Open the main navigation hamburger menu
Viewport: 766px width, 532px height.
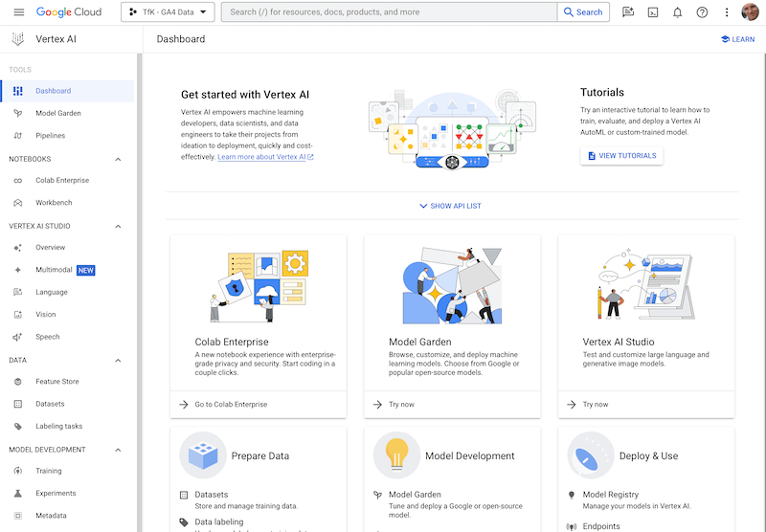(x=18, y=12)
